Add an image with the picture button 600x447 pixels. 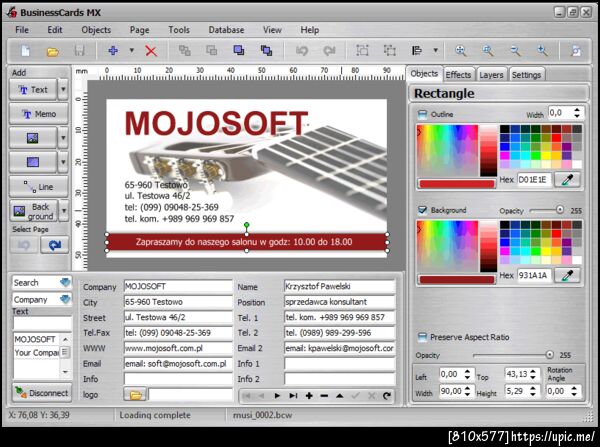point(33,138)
